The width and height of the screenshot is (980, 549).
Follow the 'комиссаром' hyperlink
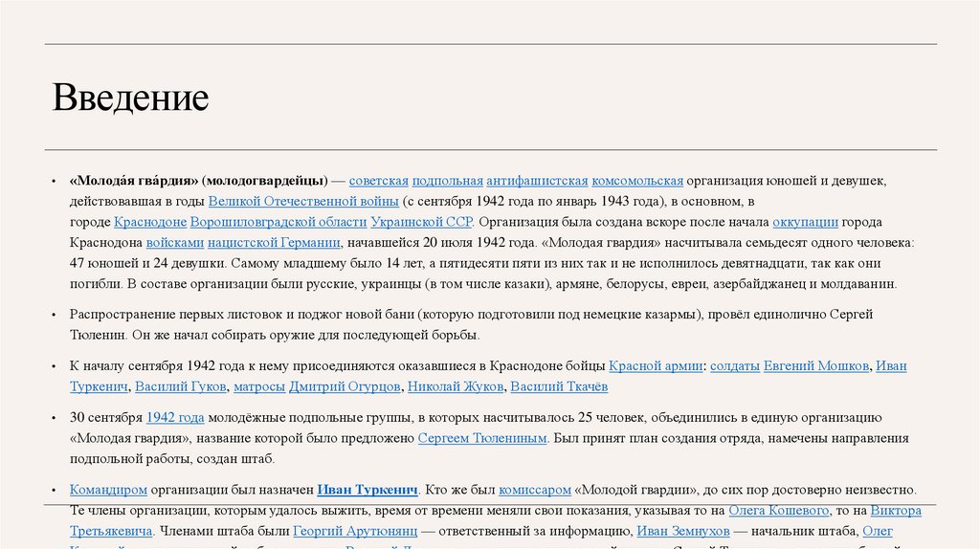click(535, 490)
